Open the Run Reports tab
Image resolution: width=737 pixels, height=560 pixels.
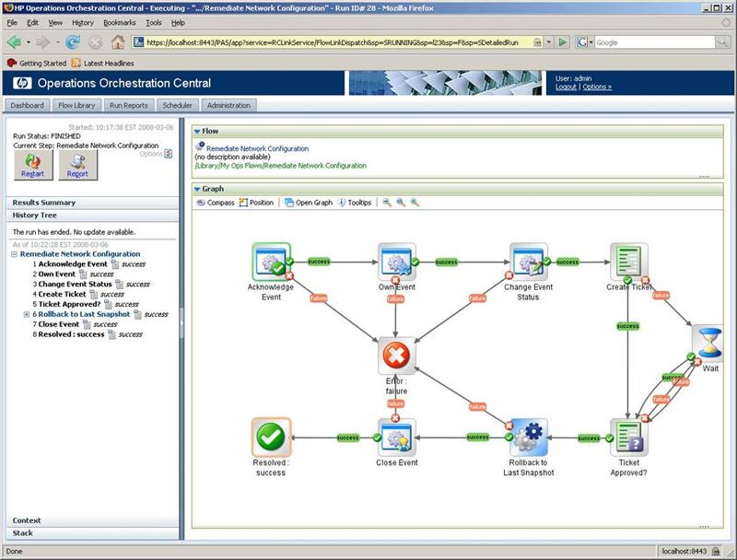(129, 106)
